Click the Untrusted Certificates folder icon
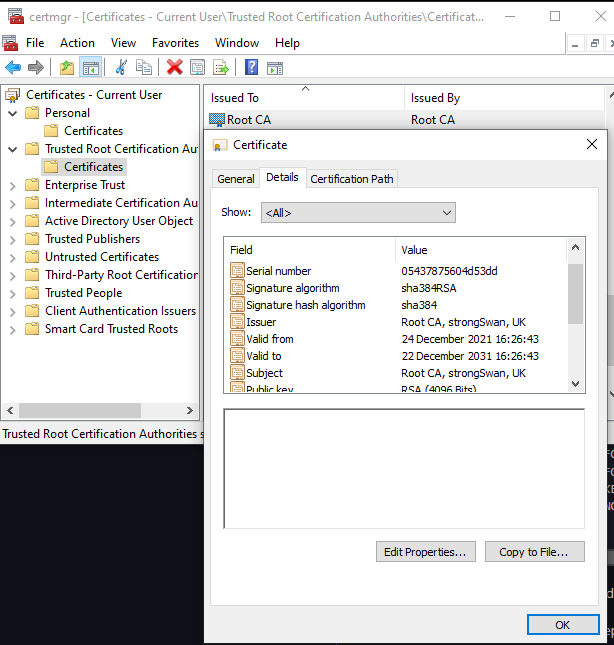The image size is (614, 645). [32, 257]
